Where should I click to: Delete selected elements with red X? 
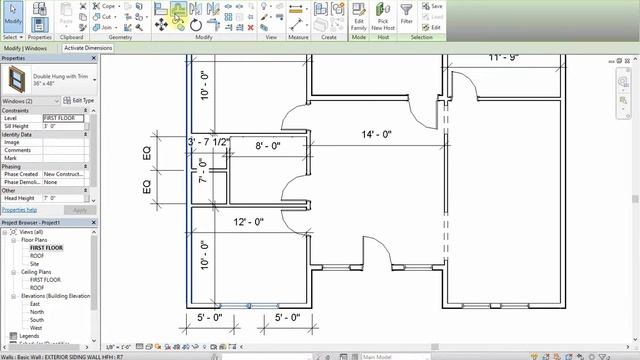coord(251,27)
